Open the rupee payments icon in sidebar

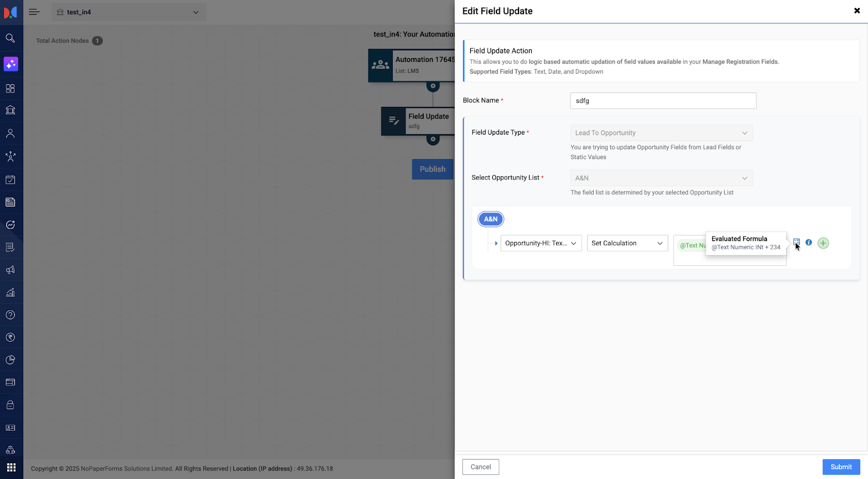10,337
